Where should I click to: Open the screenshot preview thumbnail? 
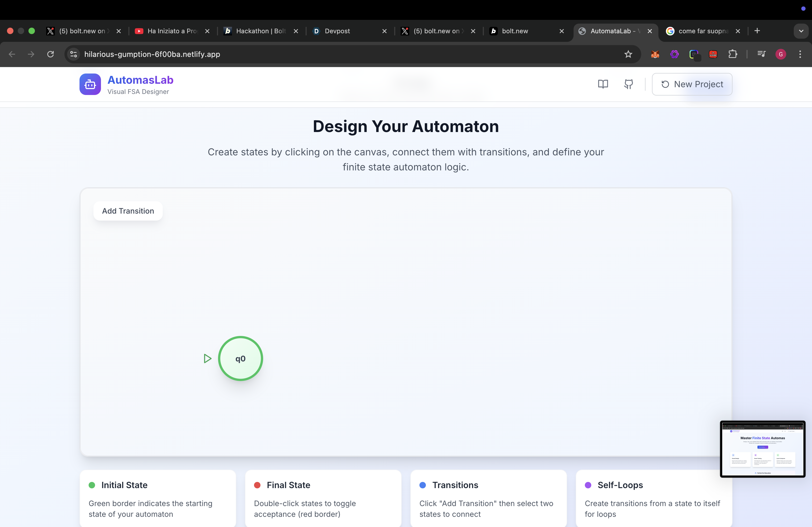pyautogui.click(x=763, y=449)
